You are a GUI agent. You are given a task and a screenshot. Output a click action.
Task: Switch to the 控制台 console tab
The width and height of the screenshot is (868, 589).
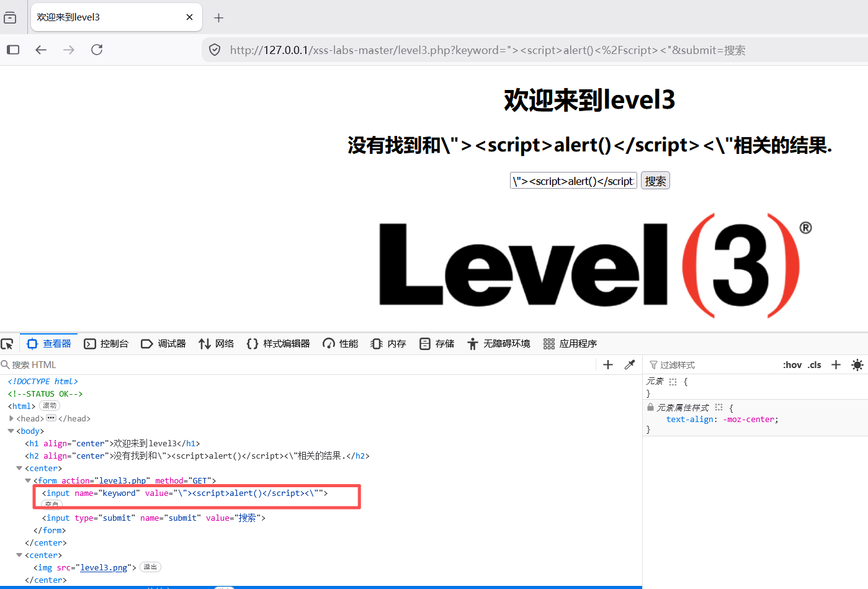[106, 344]
